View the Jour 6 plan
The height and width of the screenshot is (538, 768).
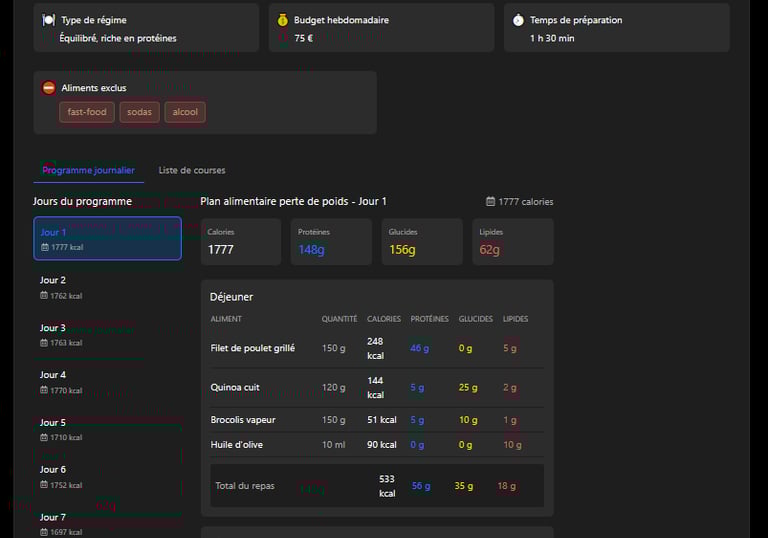[107, 477]
